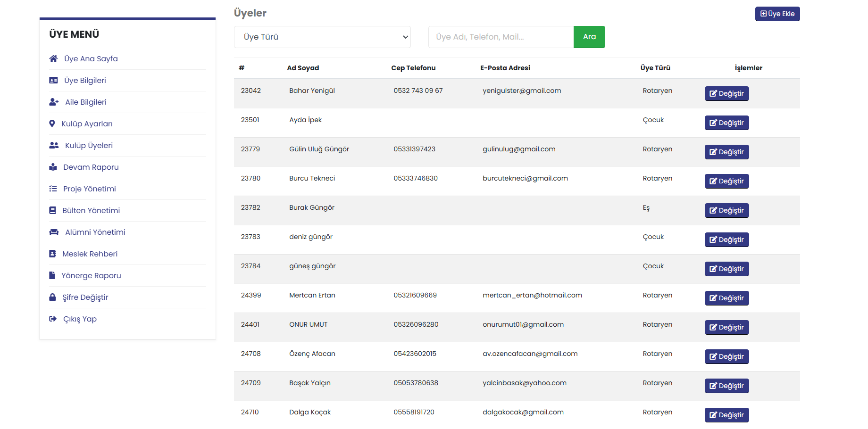Click the sign-out icon beside Çıkış Yap
Screen dimensions: 868x429
tap(53, 319)
